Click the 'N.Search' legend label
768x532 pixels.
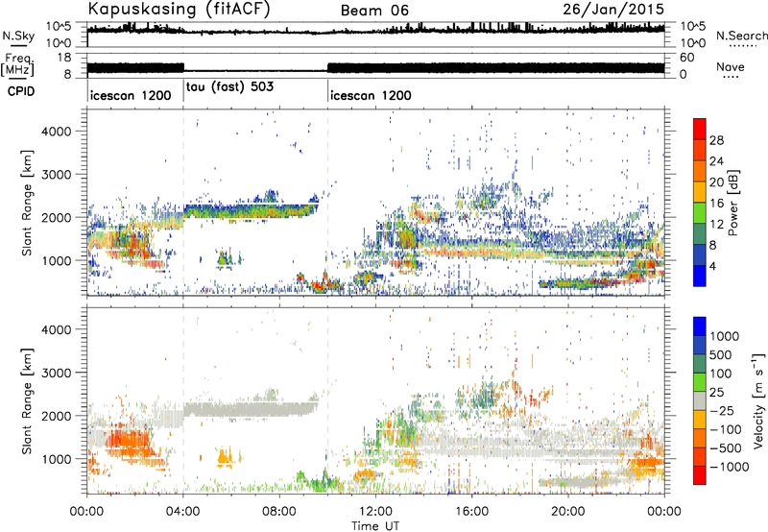(x=742, y=36)
